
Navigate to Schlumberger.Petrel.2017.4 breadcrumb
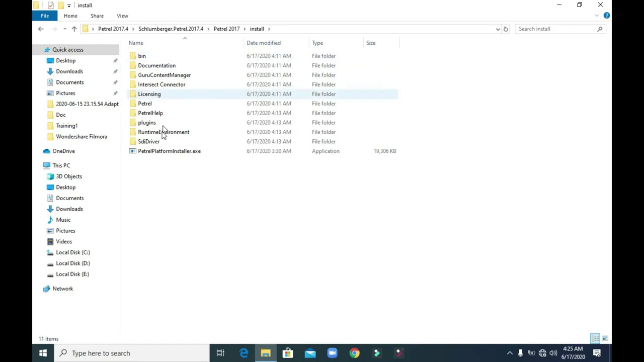(x=171, y=29)
